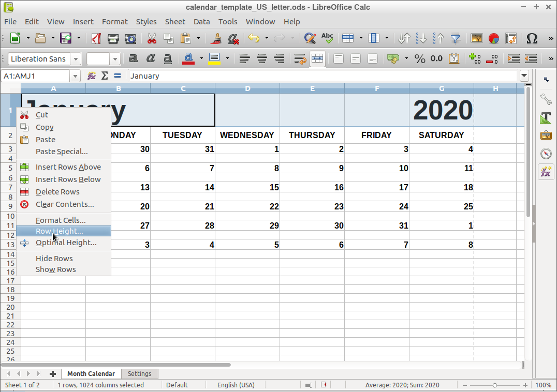Insert a chart using the pie chart icon
This screenshot has width=557, height=392.
[x=494, y=38]
